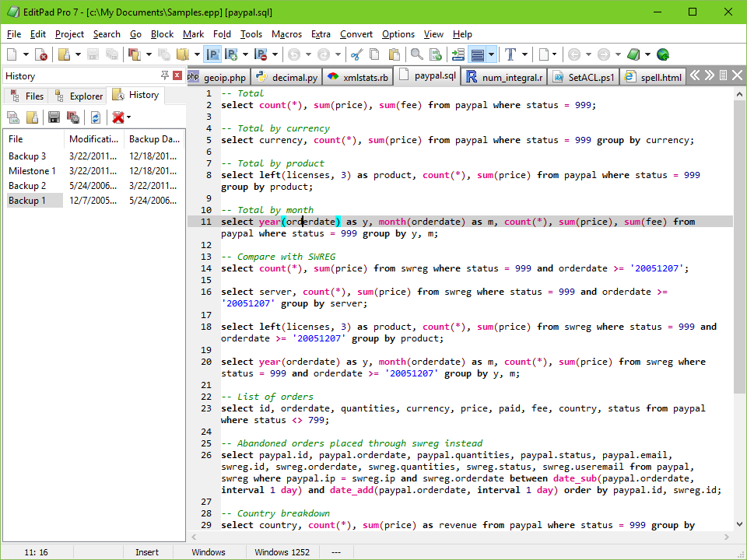Select the Milestone 1 history row
Viewport: 747px width, 560px height.
pos(93,171)
